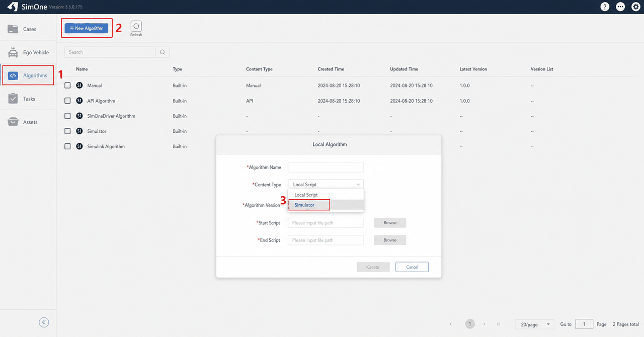Click the Cases folder icon
The height and width of the screenshot is (337, 644).
[x=13, y=29]
